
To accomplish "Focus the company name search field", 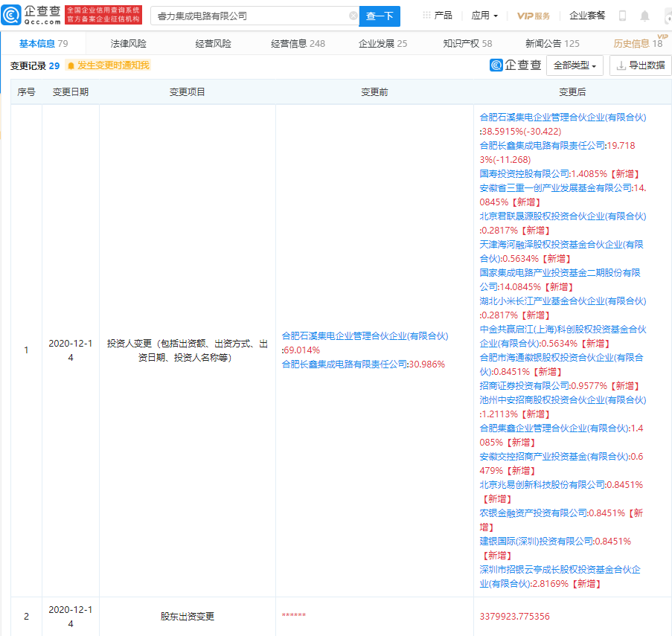I will [x=249, y=16].
